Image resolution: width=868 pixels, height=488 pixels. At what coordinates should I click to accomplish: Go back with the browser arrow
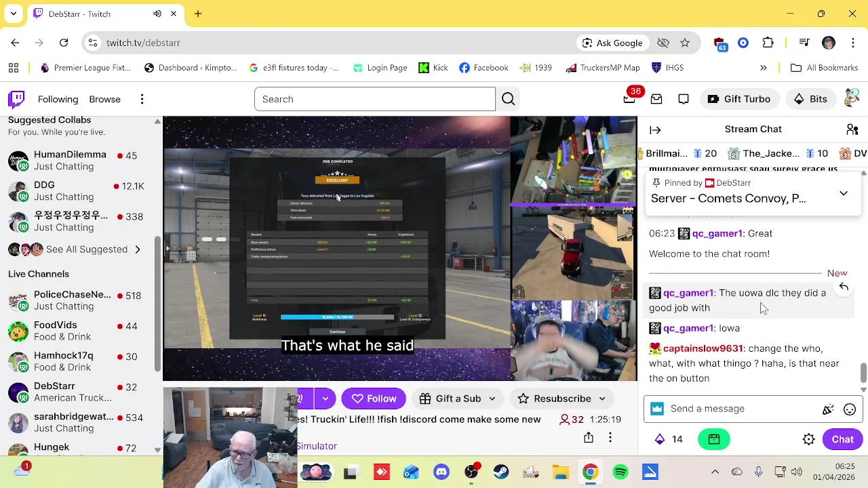tap(15, 43)
